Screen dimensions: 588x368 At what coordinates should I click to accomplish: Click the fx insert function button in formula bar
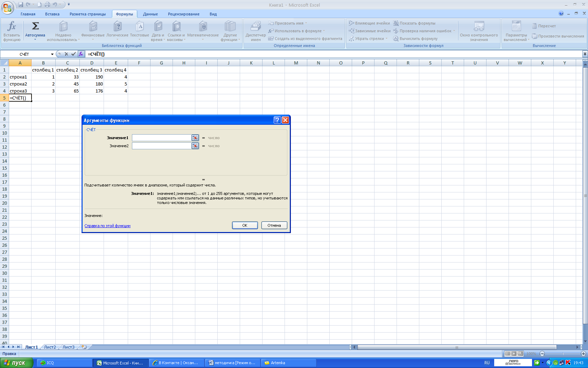(x=81, y=54)
